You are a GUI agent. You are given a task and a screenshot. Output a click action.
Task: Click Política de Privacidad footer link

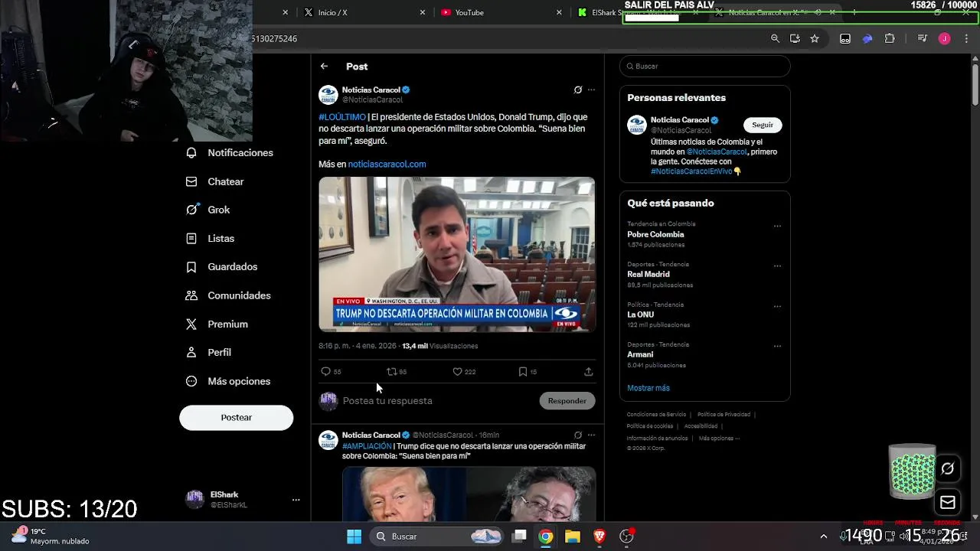click(724, 415)
